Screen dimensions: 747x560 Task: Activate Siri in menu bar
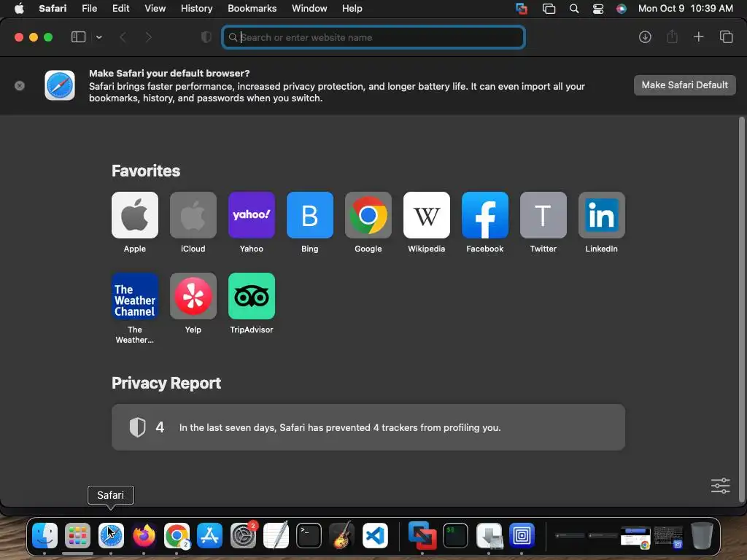(x=622, y=8)
